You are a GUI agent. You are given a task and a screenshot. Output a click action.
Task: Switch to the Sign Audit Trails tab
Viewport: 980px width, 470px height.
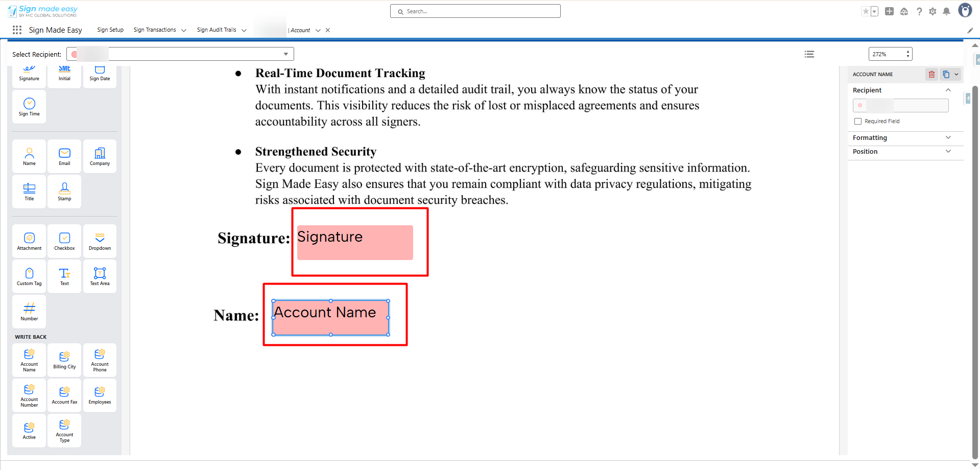217,30
